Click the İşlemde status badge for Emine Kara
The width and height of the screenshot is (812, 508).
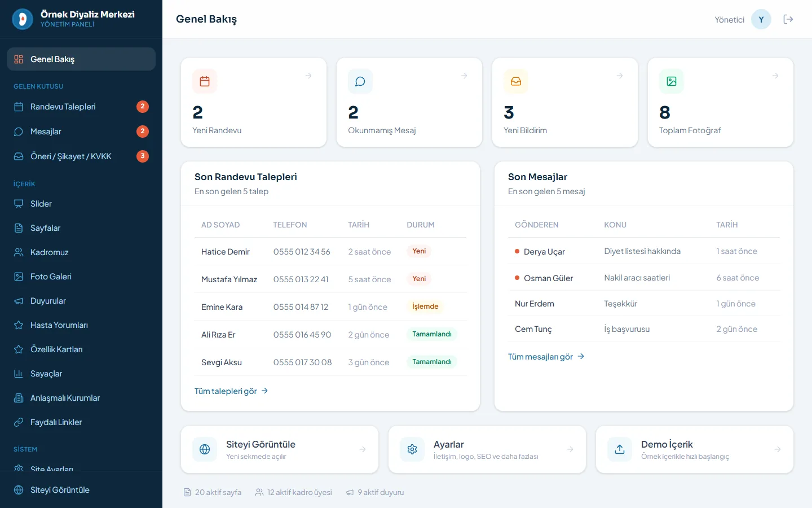(x=425, y=306)
